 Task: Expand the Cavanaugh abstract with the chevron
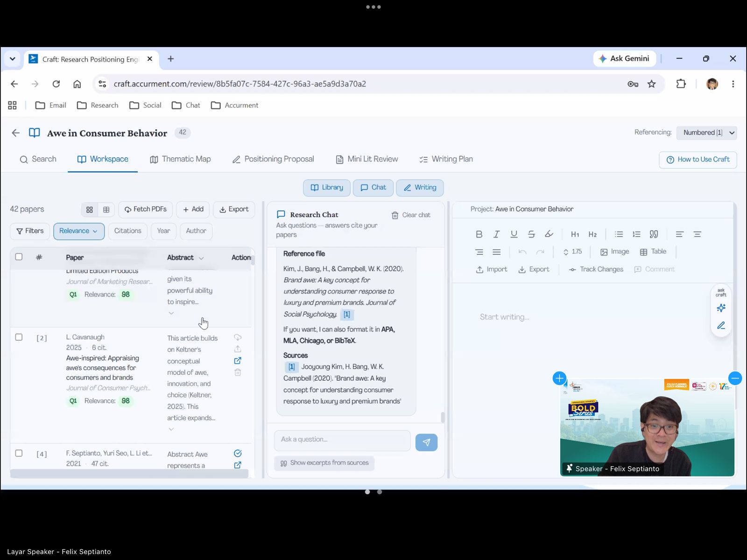[171, 429]
